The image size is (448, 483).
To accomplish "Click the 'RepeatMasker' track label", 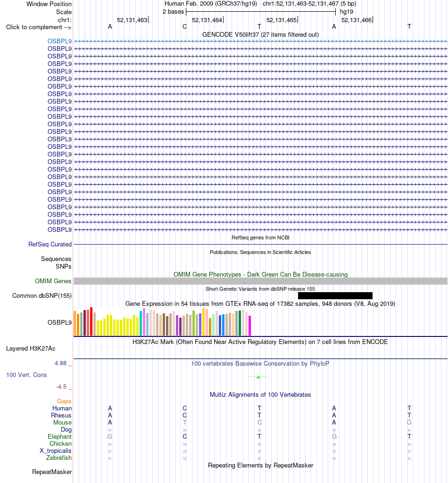I will pyautogui.click(x=52, y=472).
